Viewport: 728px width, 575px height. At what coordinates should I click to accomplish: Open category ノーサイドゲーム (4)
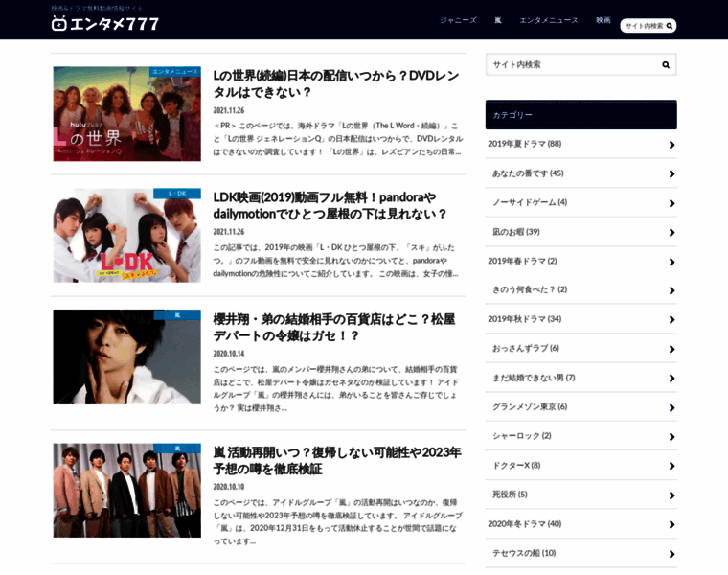click(x=530, y=202)
